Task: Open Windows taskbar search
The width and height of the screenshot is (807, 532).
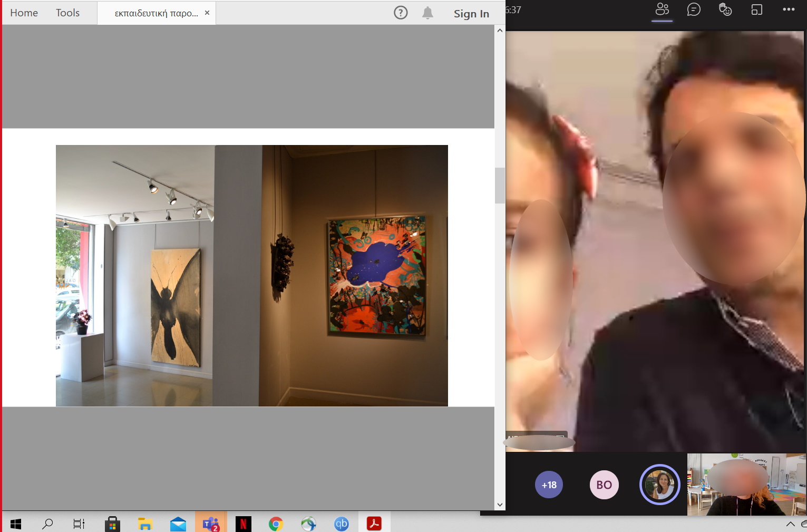Action: click(47, 524)
